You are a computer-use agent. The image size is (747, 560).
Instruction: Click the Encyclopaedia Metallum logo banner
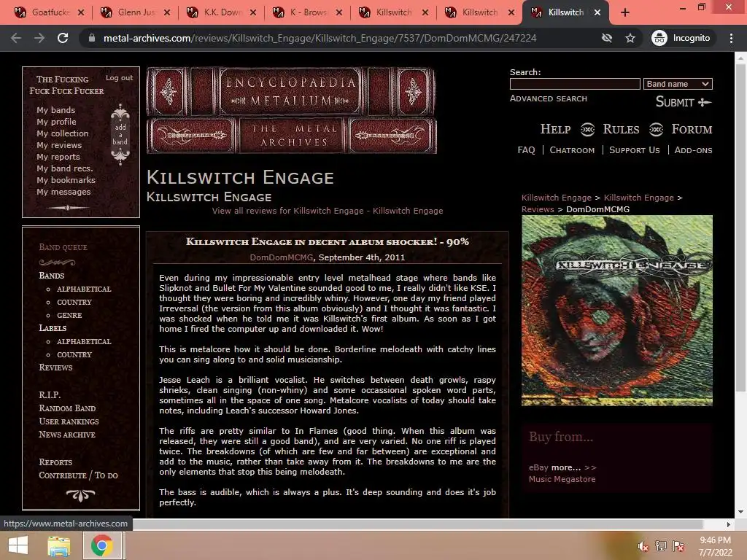click(x=291, y=110)
